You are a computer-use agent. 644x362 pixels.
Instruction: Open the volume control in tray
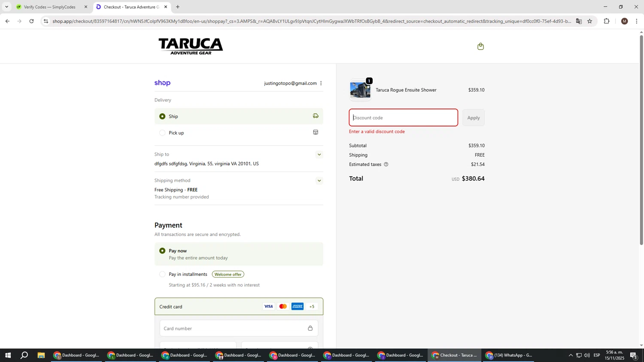[x=587, y=355]
